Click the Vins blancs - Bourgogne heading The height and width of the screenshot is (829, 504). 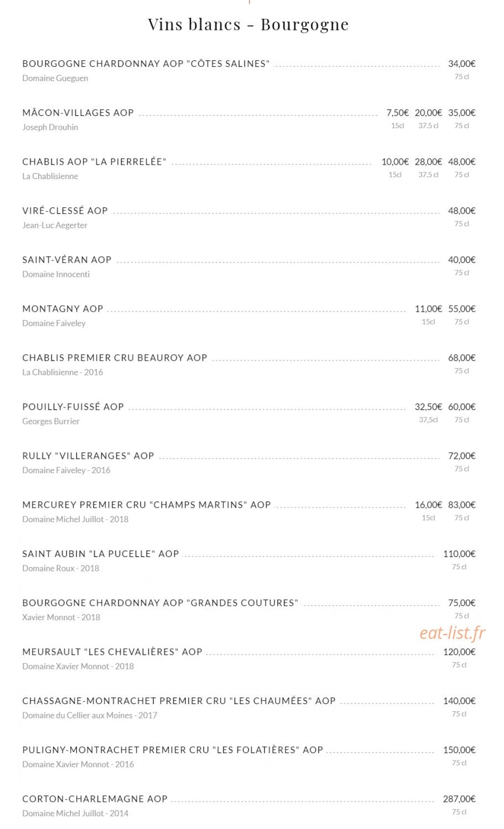click(249, 24)
